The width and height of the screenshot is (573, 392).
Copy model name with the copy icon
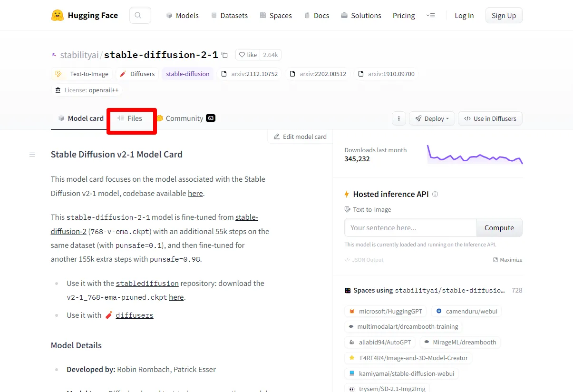224,55
